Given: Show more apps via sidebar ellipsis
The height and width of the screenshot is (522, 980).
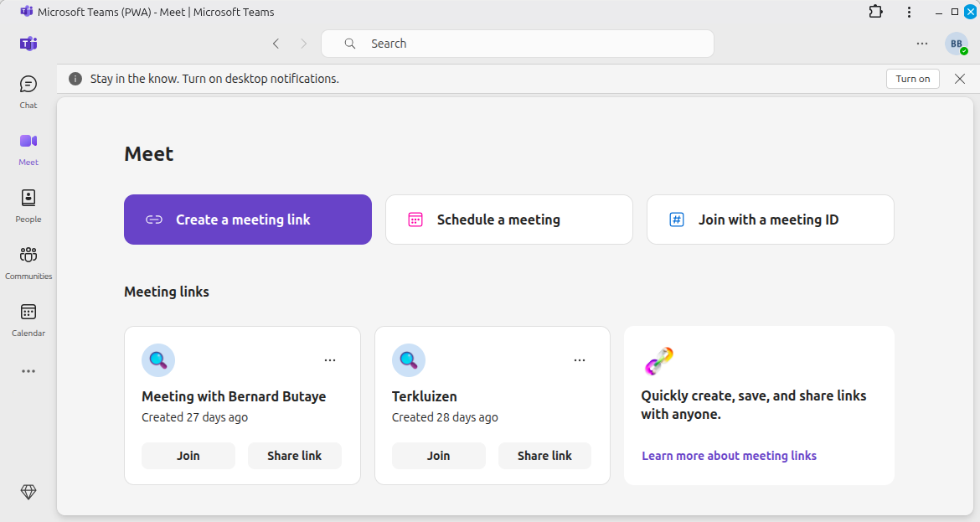Looking at the screenshot, I should pyautogui.click(x=28, y=371).
